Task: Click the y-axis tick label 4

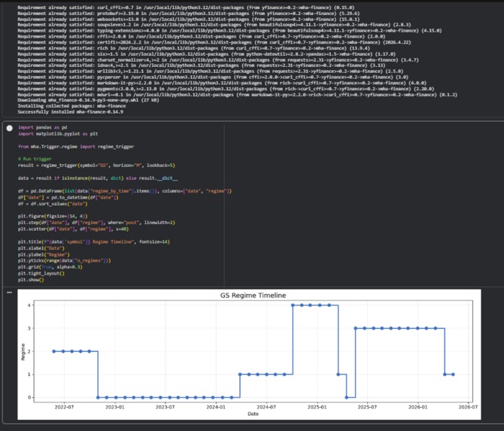Action: [29, 305]
